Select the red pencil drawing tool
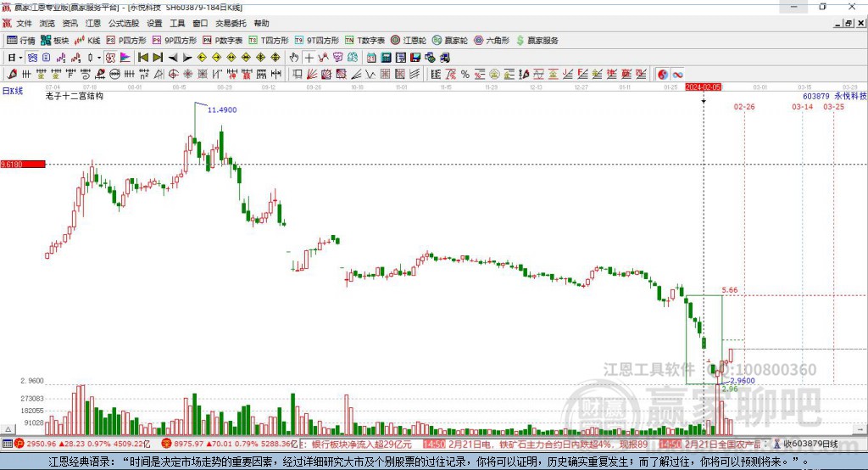This screenshot has height=470, width=868. 12,75
